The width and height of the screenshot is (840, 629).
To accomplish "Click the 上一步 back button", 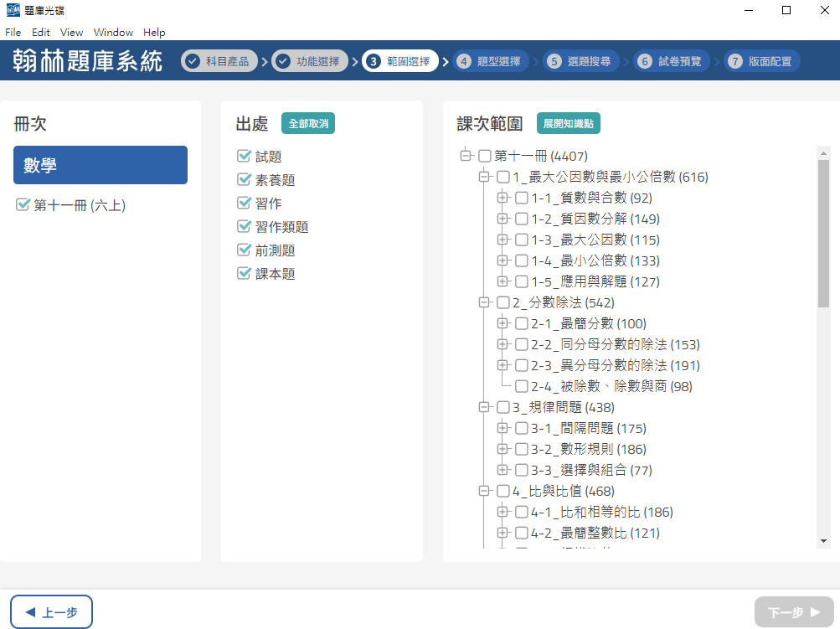I will 51,612.
